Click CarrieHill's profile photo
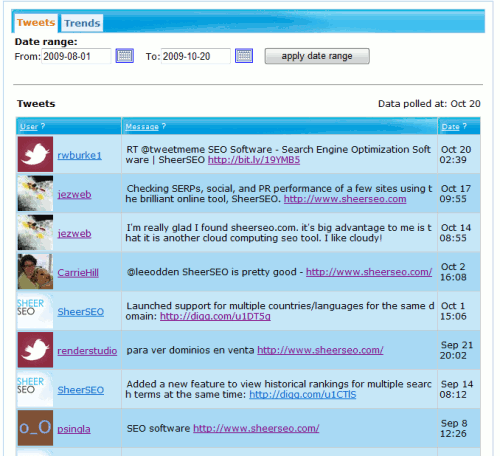Viewport: 500px width, 456px height. click(x=35, y=271)
